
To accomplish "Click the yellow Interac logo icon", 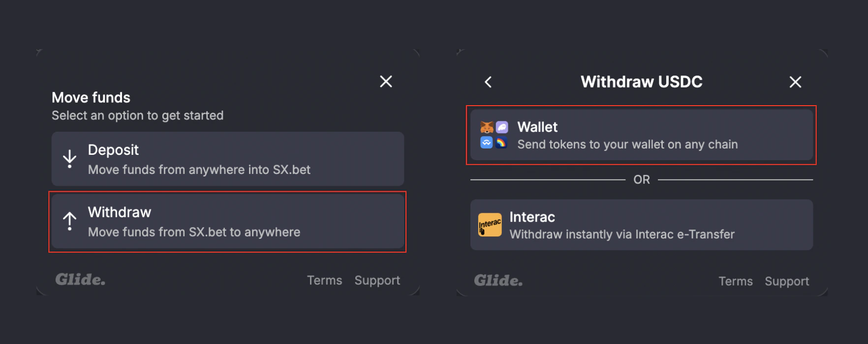I will [x=490, y=225].
